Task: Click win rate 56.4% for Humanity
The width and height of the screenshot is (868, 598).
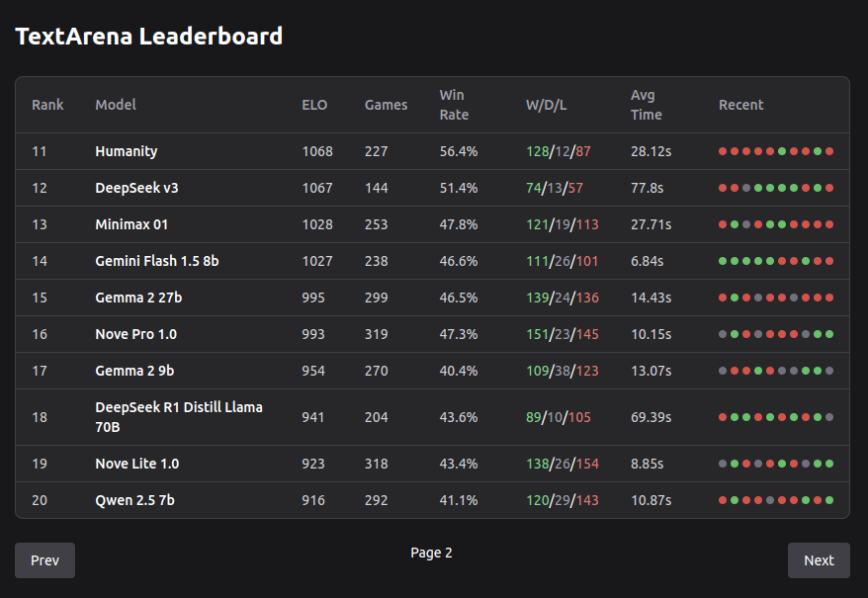Action: point(459,151)
